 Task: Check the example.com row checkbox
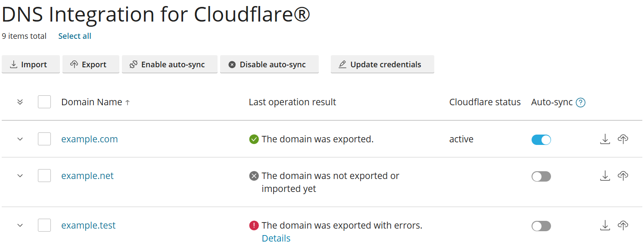(x=44, y=139)
